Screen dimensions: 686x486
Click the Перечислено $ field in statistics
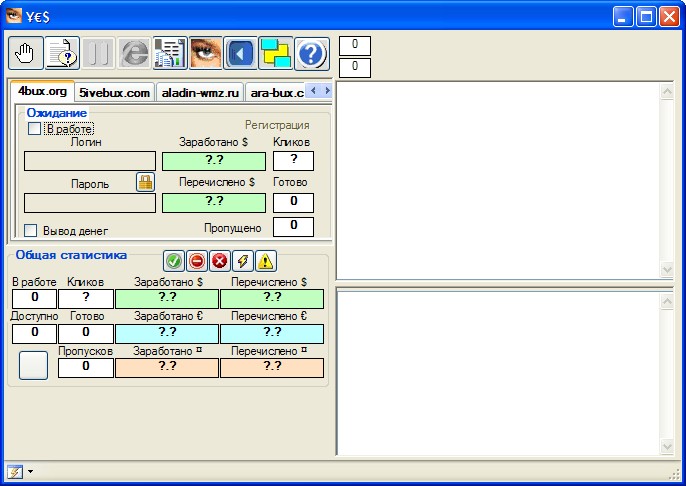[272, 299]
